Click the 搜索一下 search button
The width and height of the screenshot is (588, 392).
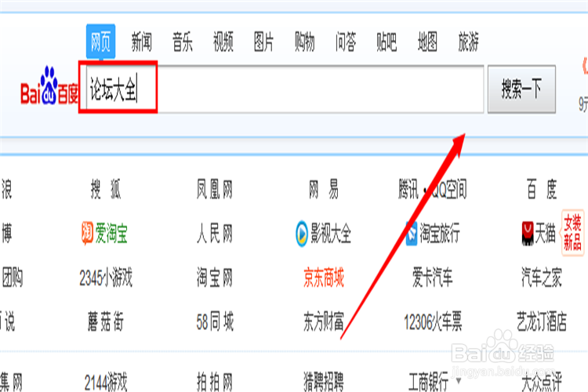click(x=521, y=89)
